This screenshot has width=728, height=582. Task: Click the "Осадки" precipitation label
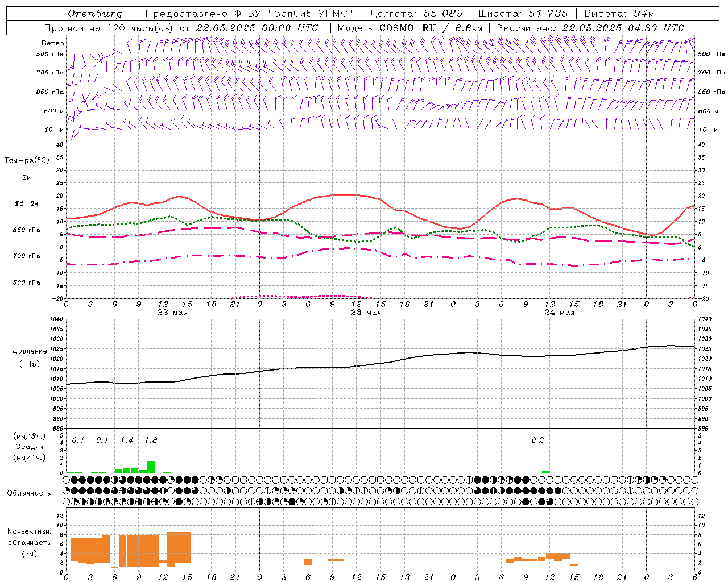30,447
